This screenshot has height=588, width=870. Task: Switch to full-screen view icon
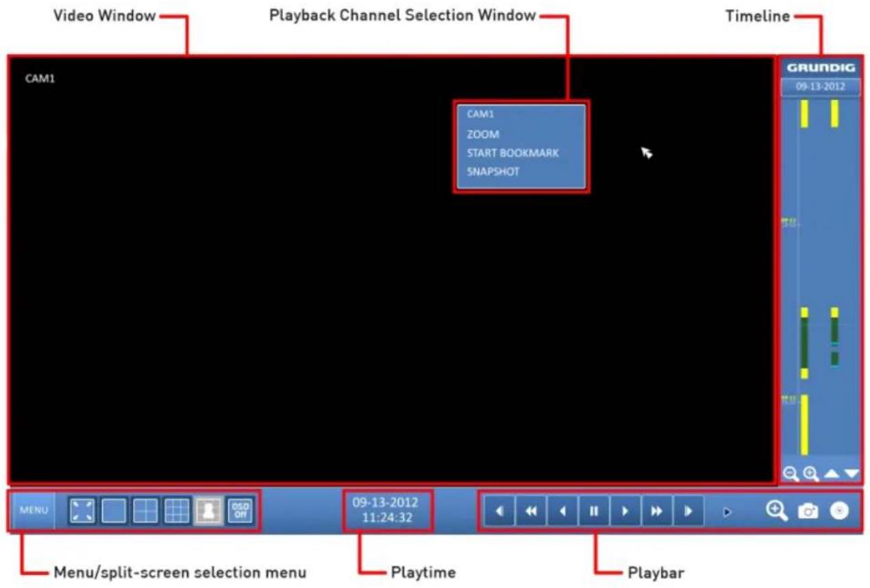[x=83, y=511]
